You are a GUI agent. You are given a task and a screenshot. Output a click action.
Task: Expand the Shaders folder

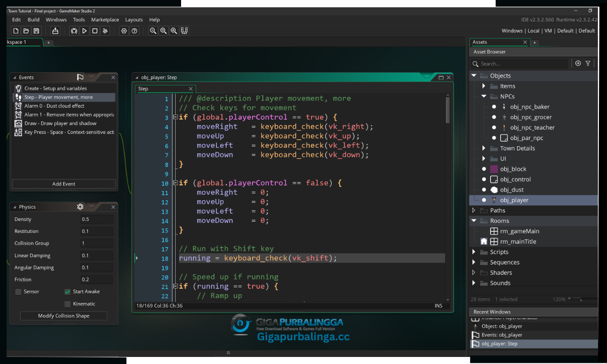click(x=474, y=272)
